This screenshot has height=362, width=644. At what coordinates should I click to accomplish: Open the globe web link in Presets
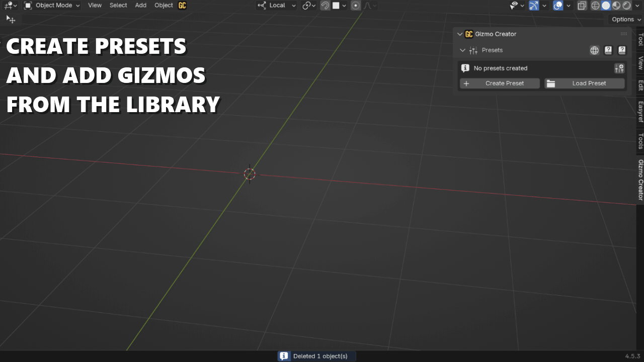tap(595, 50)
